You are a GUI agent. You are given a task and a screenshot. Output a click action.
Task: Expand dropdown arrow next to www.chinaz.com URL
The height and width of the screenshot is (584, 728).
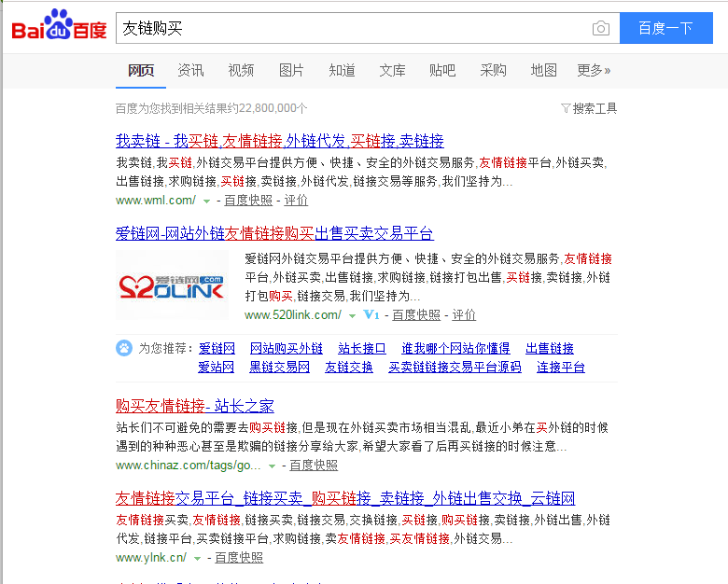coord(273,466)
